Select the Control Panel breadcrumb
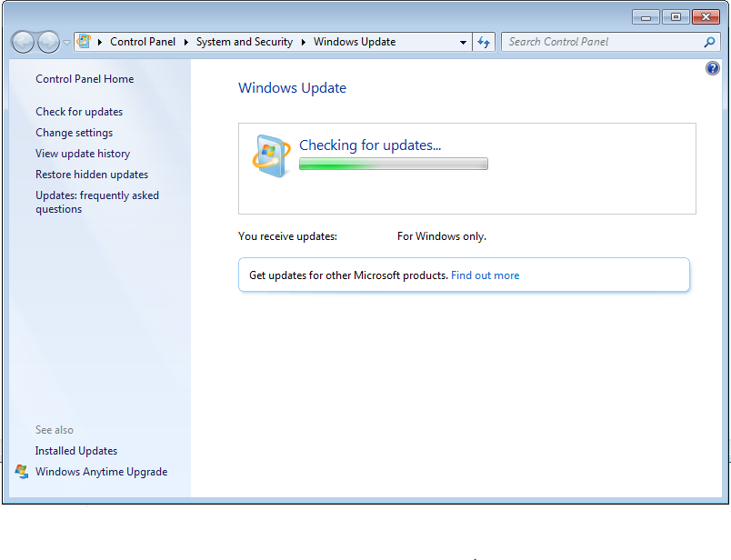 tap(143, 42)
